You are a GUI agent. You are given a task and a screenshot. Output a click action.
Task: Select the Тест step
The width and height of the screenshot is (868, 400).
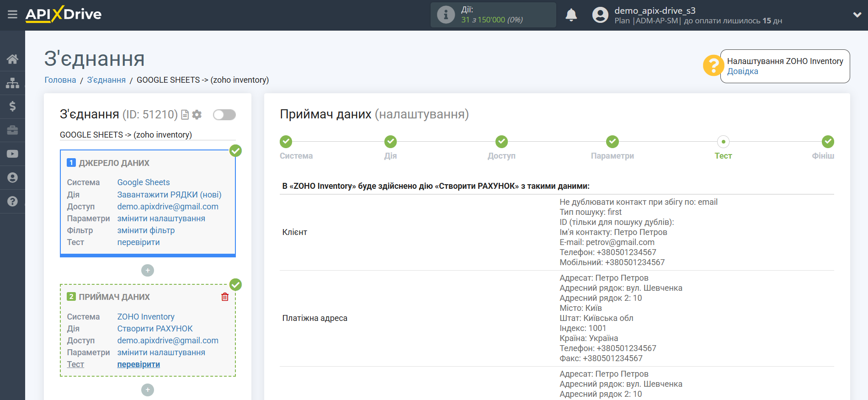[x=723, y=142]
